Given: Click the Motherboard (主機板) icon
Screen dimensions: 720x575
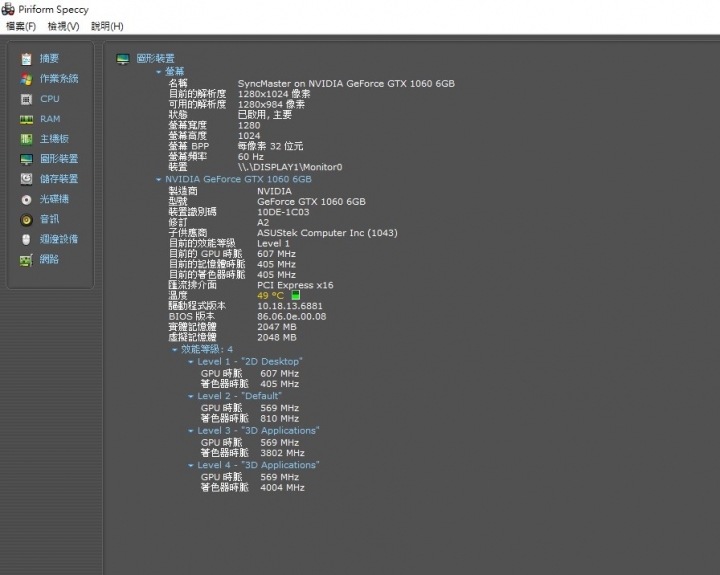Looking at the screenshot, I should point(26,139).
